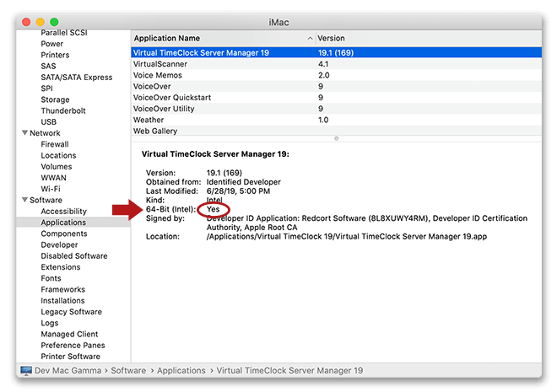Open Components under Software
557x392 pixels.
(64, 234)
